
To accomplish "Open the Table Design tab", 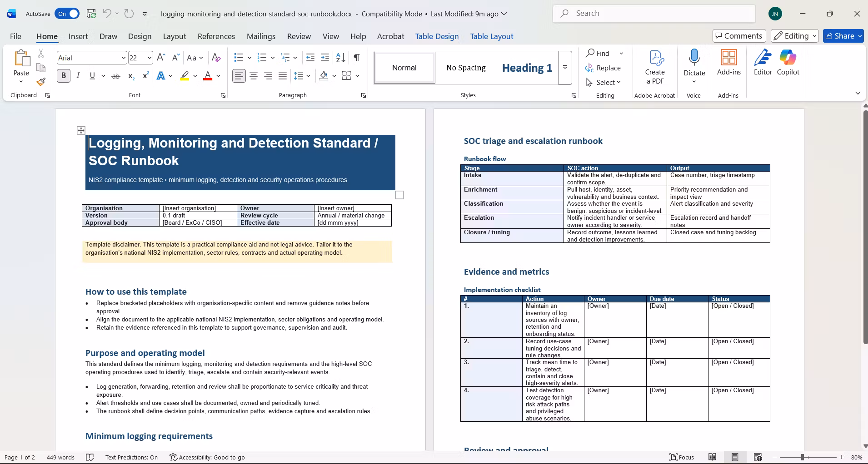I will (x=437, y=36).
